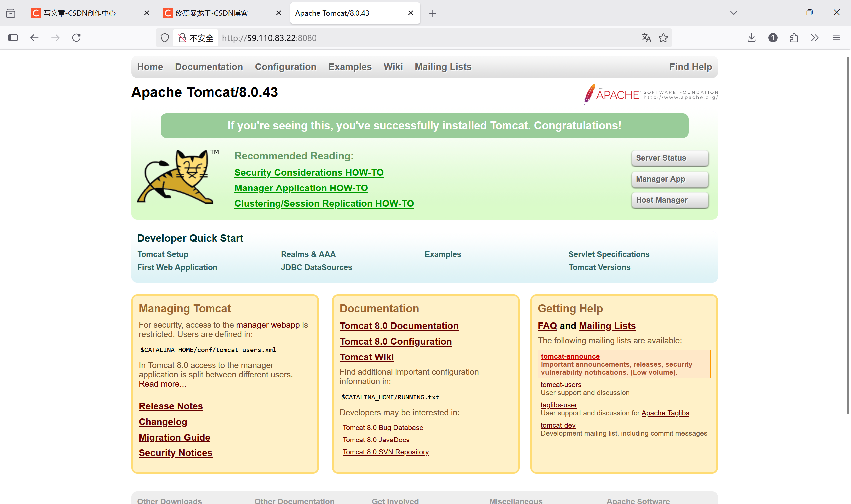Viewport: 851px width, 504px height.
Task: Reload the Tomcat page
Action: point(76,38)
